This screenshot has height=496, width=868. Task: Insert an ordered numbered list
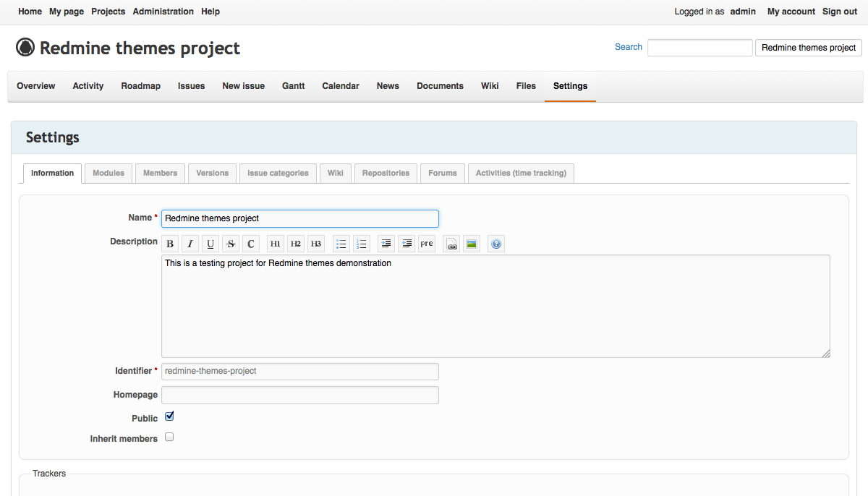[x=362, y=244]
